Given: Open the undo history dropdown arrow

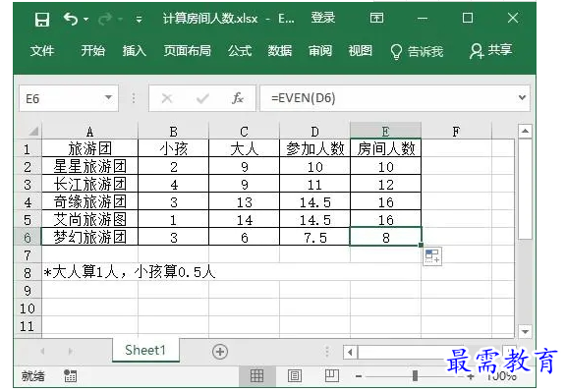Looking at the screenshot, I should 85,19.
